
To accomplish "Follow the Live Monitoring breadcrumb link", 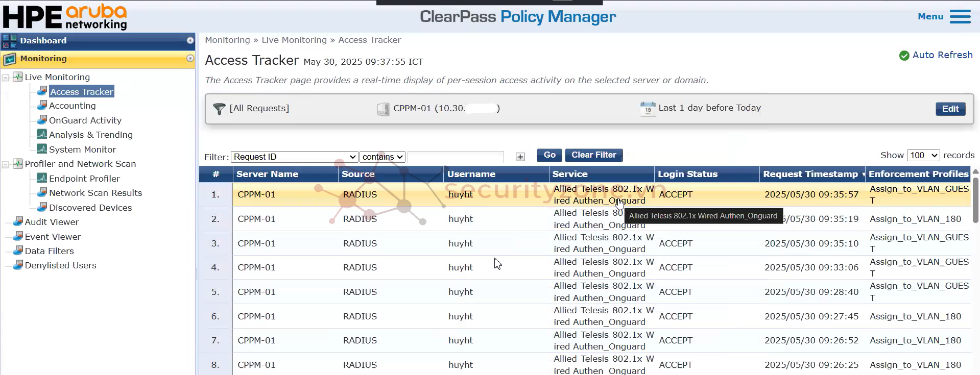I will pyautogui.click(x=294, y=40).
